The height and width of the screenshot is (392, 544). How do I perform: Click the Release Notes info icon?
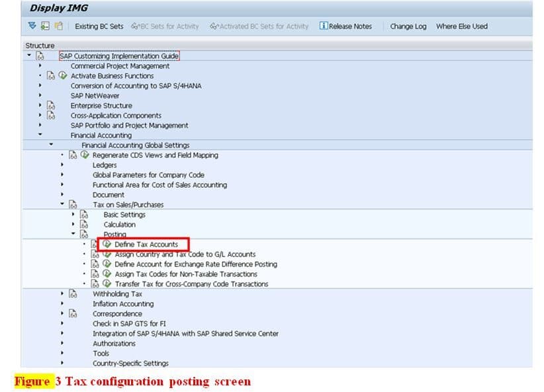coord(323,26)
